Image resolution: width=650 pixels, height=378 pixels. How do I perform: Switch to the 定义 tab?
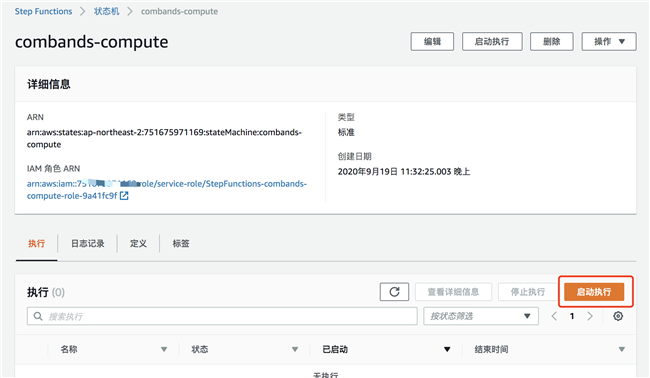[x=138, y=243]
